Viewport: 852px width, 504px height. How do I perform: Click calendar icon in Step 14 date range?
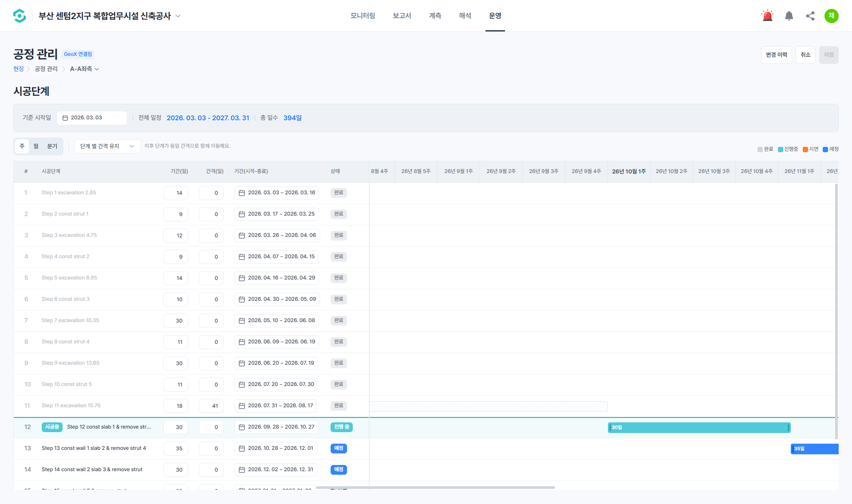click(x=242, y=470)
